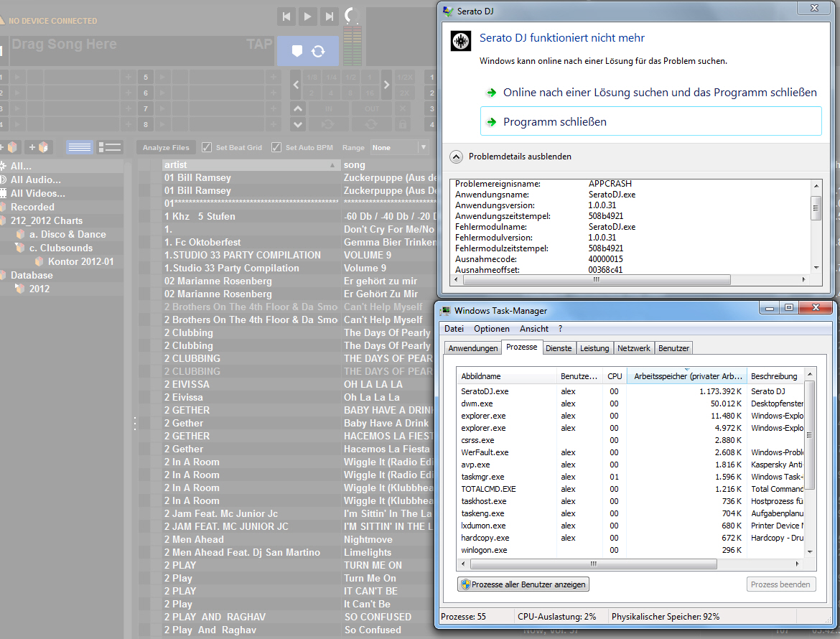
Task: Sort library by artist column header
Action: tap(251, 165)
